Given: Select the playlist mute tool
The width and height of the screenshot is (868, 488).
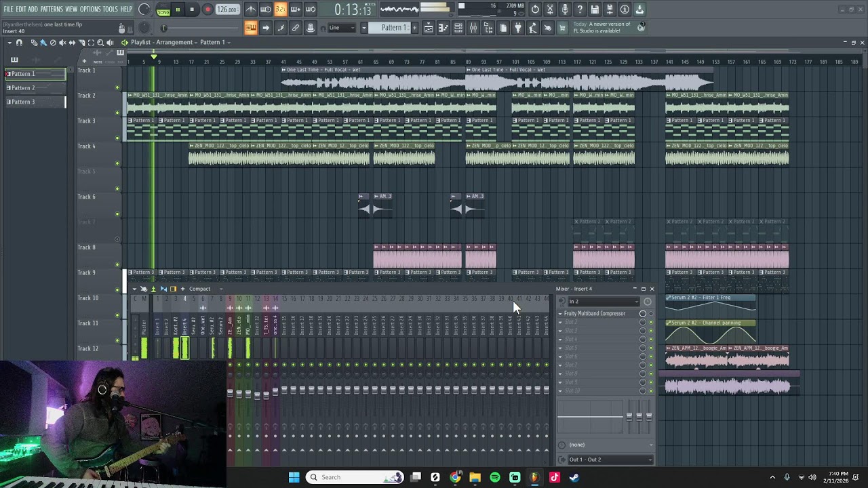Looking at the screenshot, I should 62,43.
